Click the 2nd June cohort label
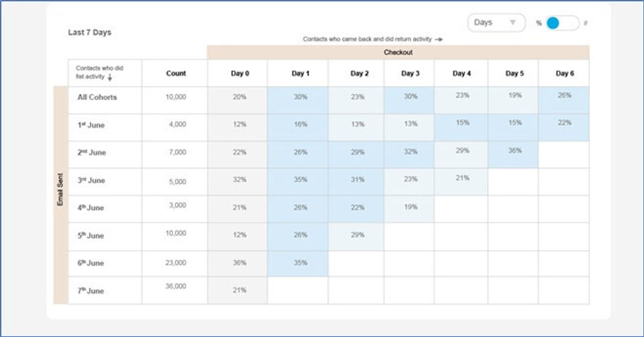644x337 pixels. coord(92,152)
